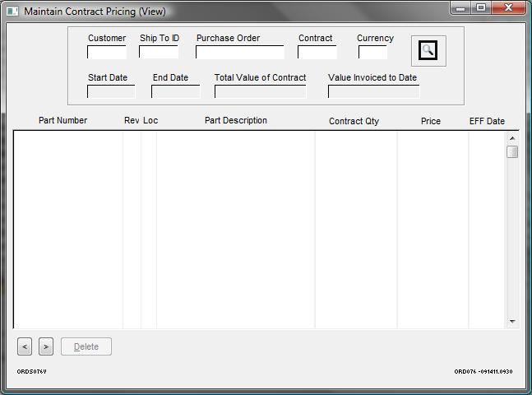
Task: Click the Start Date field
Action: point(111,91)
